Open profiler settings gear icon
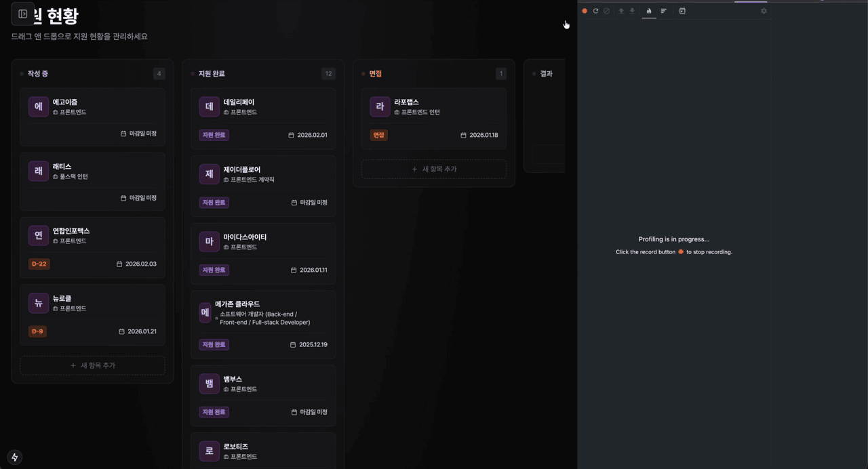The width and height of the screenshot is (868, 469). [764, 11]
